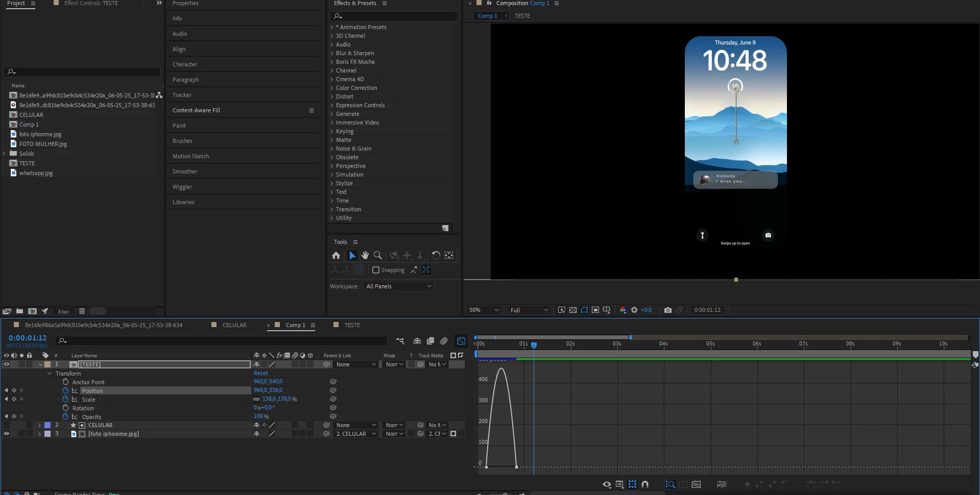Create a new folder in Project panel
Viewport: 980px width, 495px height.
pyautogui.click(x=19, y=311)
